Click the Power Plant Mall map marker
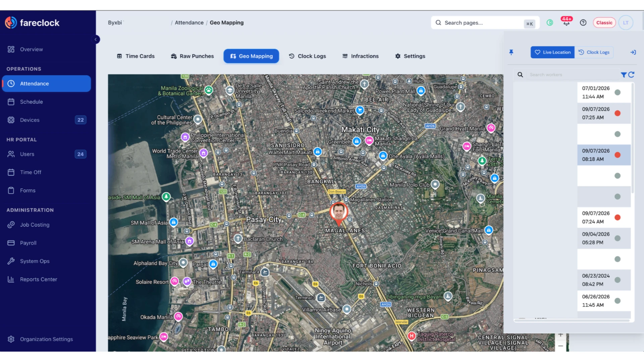The width and height of the screenshot is (644, 362). tap(421, 91)
